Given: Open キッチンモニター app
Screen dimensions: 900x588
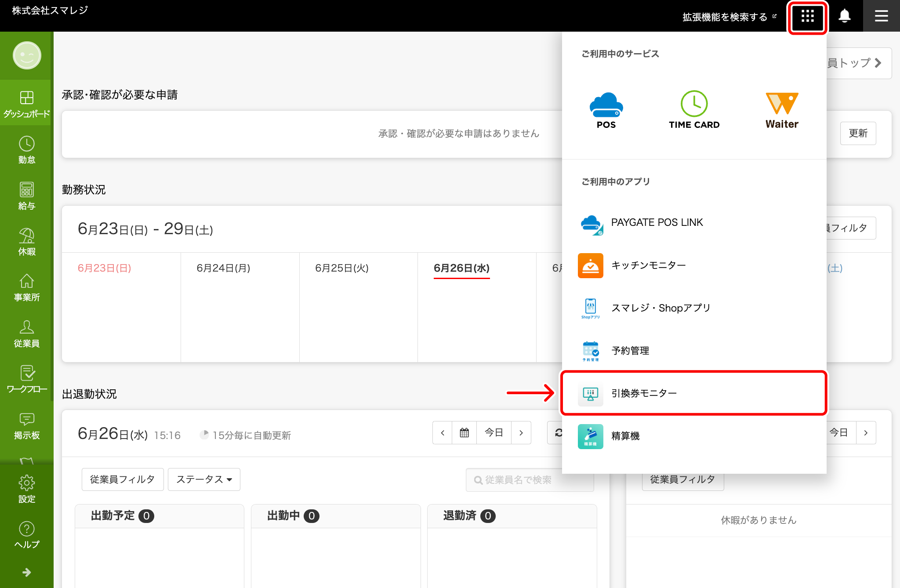Looking at the screenshot, I should tap(694, 265).
